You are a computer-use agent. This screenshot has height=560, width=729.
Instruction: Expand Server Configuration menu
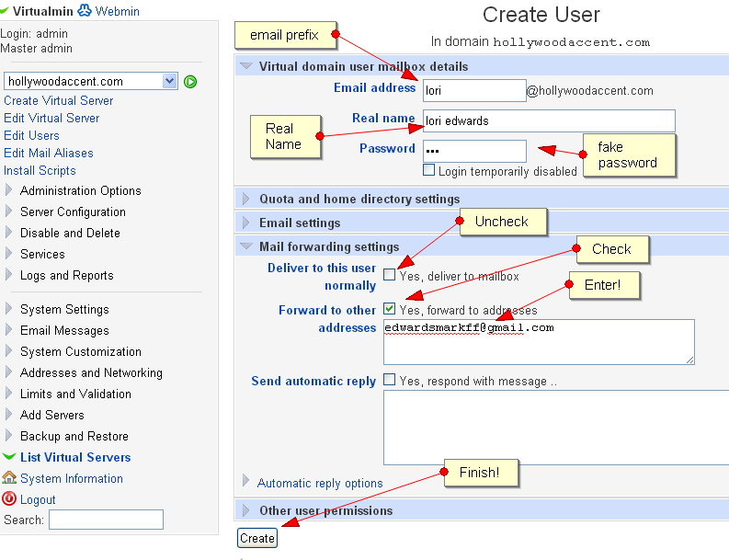[x=9, y=211]
